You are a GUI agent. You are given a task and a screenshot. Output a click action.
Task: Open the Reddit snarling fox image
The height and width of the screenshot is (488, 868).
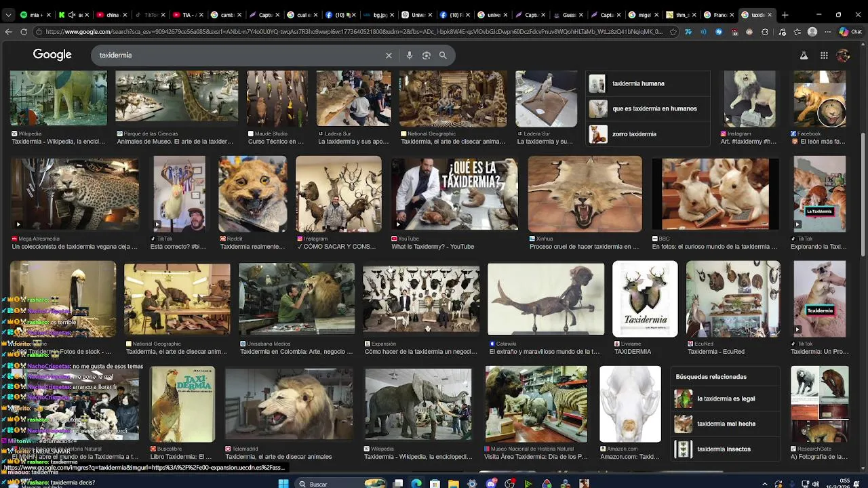coord(252,194)
